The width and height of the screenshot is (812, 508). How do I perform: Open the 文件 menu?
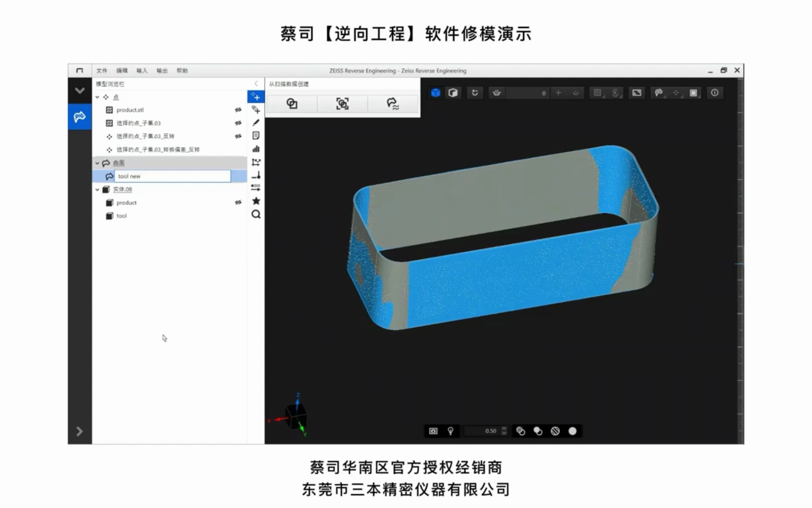[x=102, y=71]
